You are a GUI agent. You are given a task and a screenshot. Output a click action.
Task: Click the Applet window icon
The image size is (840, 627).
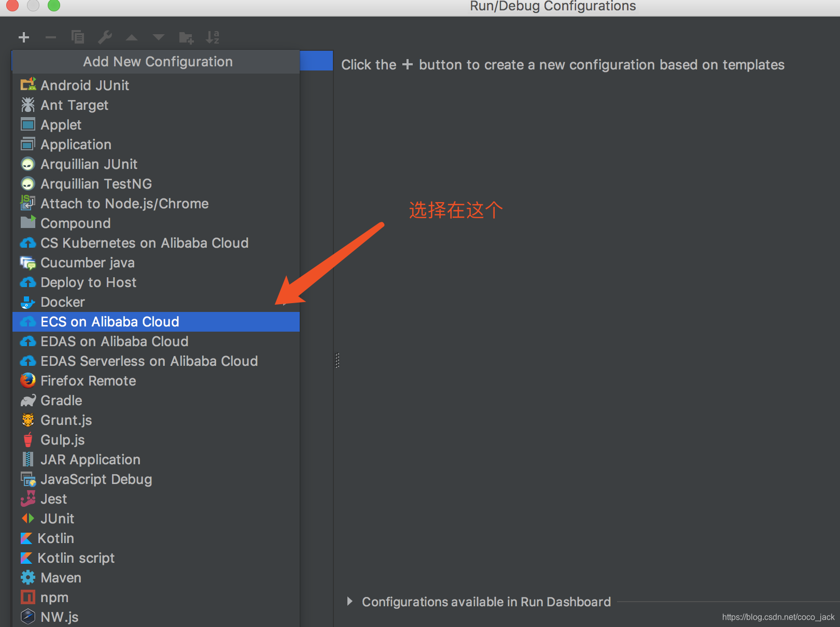[28, 124]
